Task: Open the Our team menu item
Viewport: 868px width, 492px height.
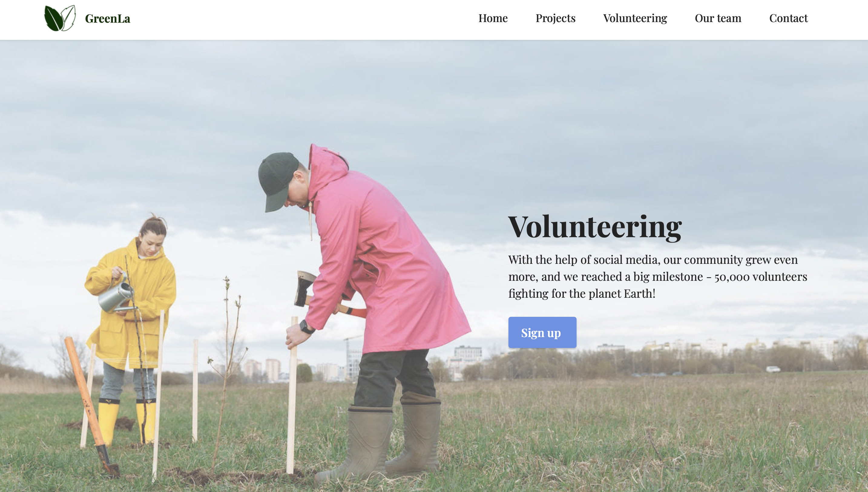Action: click(x=718, y=18)
